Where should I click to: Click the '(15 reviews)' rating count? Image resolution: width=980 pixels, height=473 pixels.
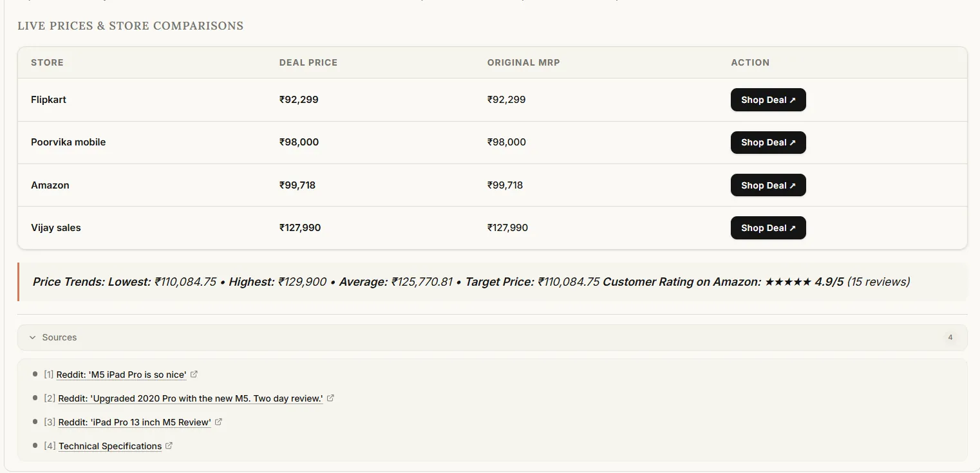click(878, 282)
